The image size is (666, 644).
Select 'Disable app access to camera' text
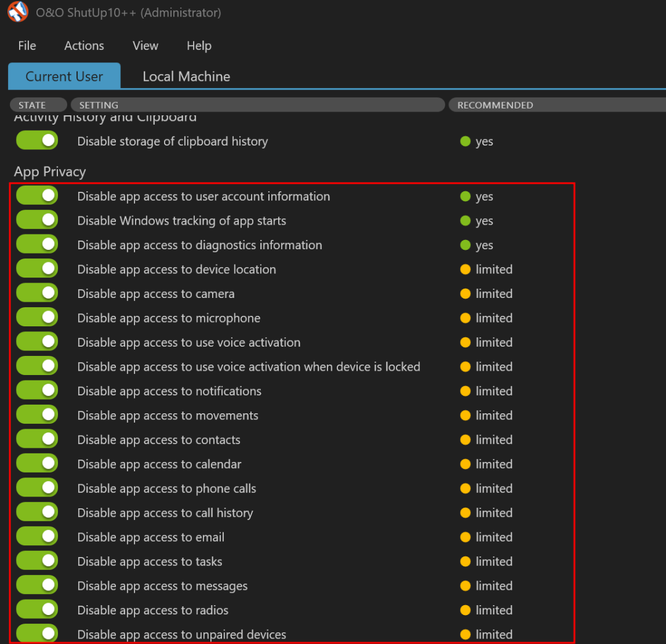coord(156,294)
